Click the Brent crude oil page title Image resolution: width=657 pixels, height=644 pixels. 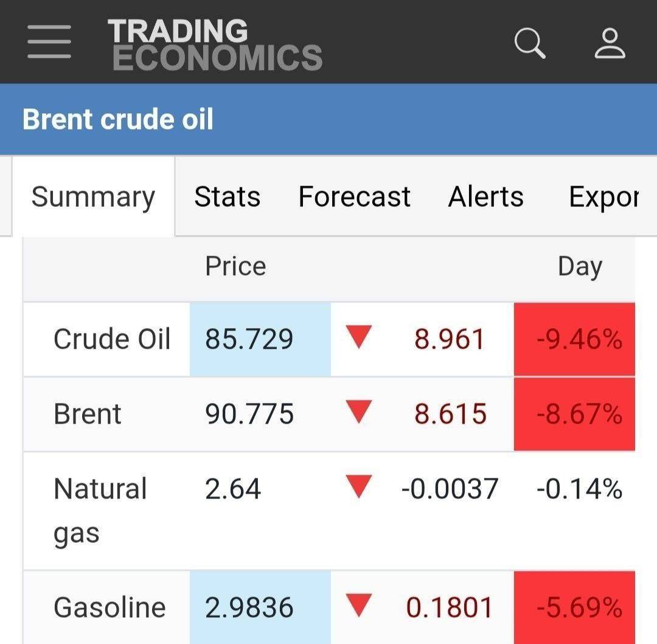[118, 119]
